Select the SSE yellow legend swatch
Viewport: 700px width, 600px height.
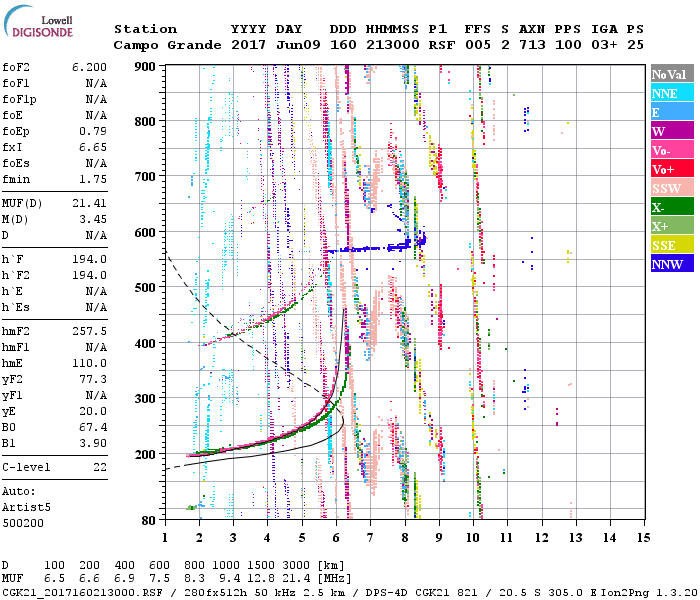[672, 244]
